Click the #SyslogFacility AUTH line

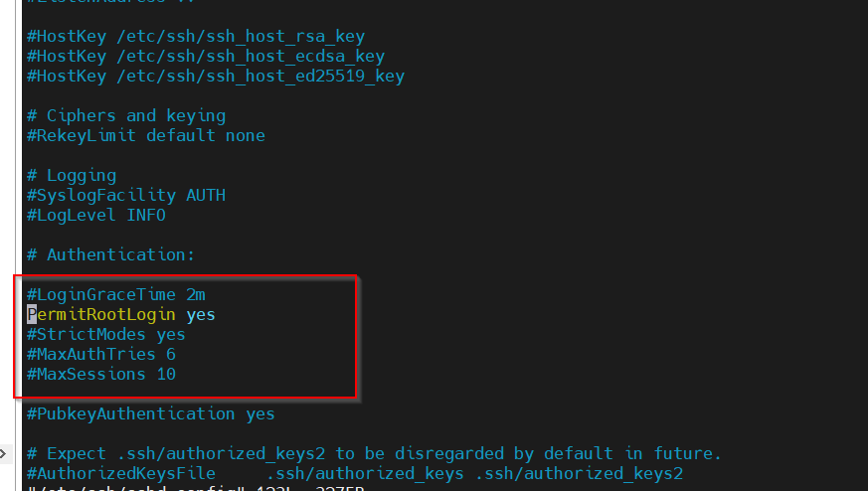tap(126, 196)
